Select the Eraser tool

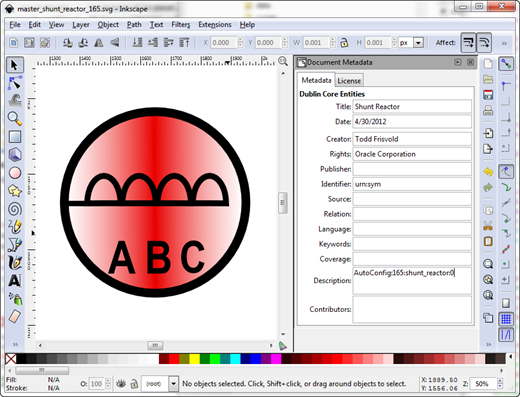pyautogui.click(x=15, y=316)
